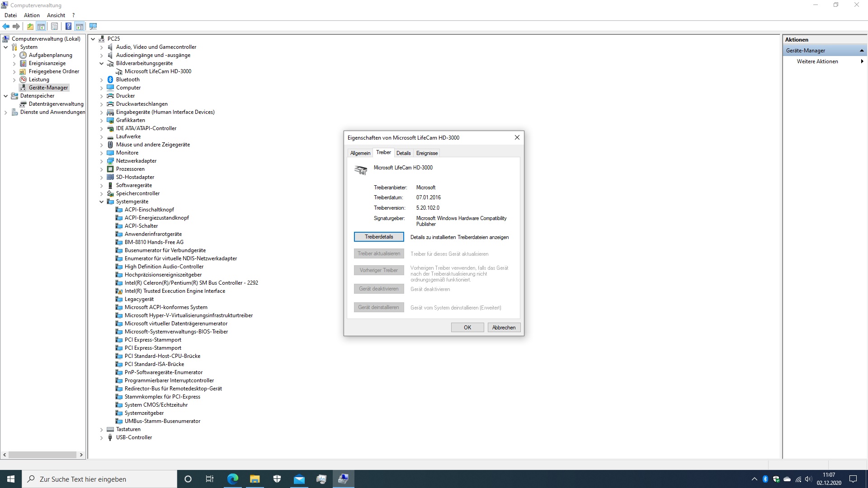Click the Properties toolbar icon
The width and height of the screenshot is (868, 488).
click(x=54, y=26)
